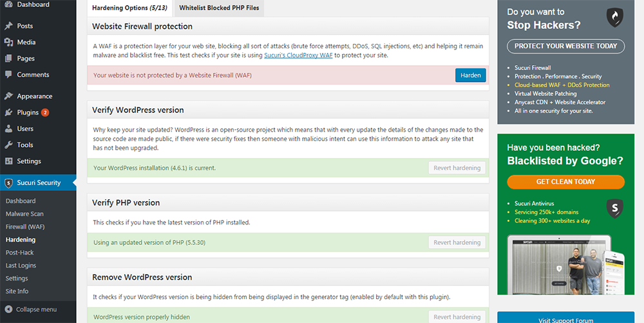The height and width of the screenshot is (323, 644).
Task: Click the Comments speech bubble icon
Action: pos(8,75)
